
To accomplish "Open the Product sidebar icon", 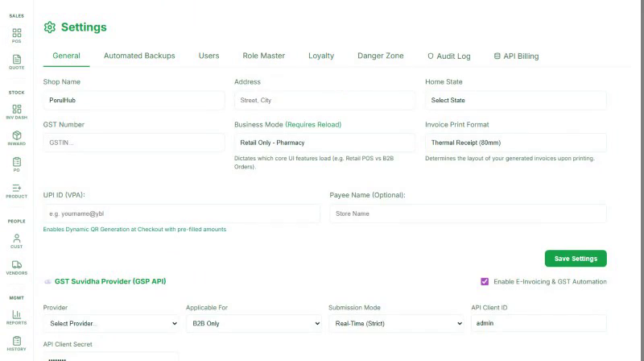I will pos(16,190).
